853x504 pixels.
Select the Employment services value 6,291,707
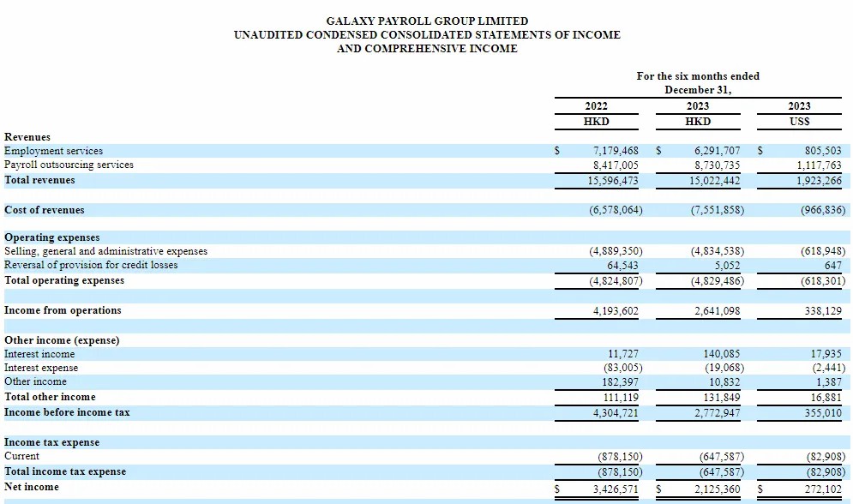coord(717,151)
